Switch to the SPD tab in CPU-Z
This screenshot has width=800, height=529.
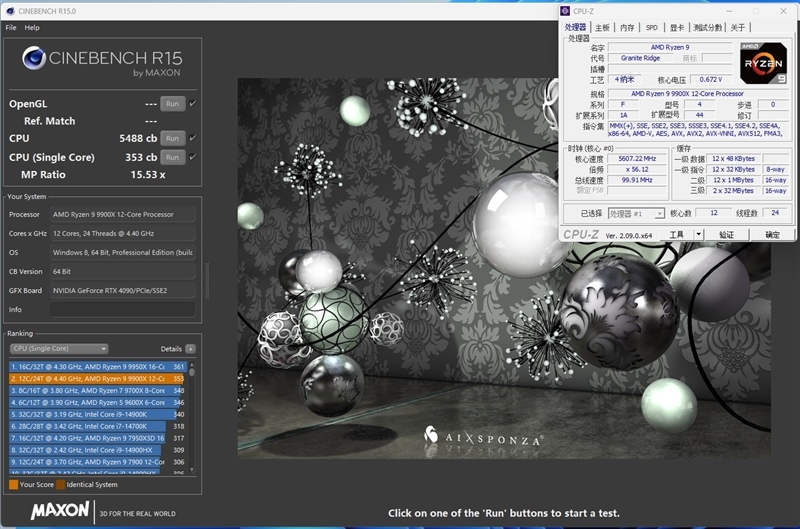(652, 28)
